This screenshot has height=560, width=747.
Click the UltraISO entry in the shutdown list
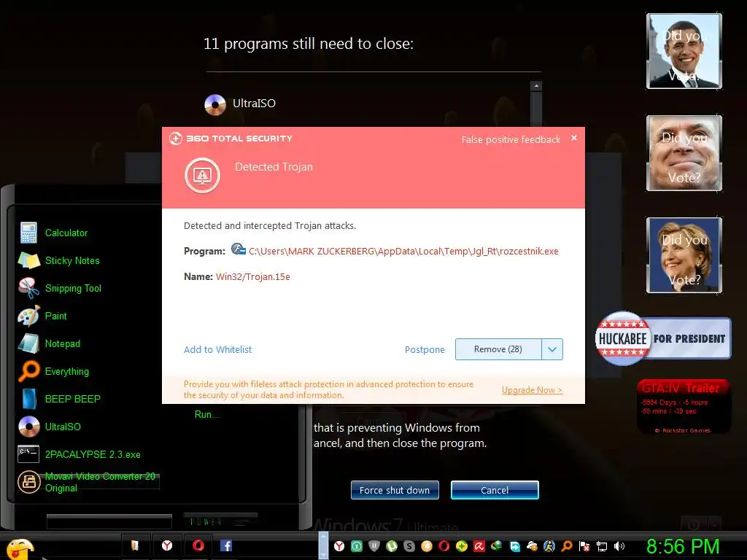(241, 104)
